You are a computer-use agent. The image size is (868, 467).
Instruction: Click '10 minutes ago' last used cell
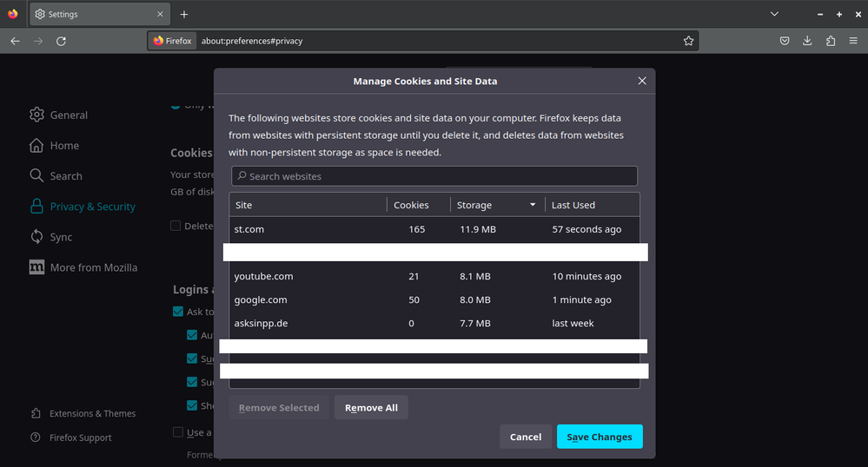click(x=586, y=276)
